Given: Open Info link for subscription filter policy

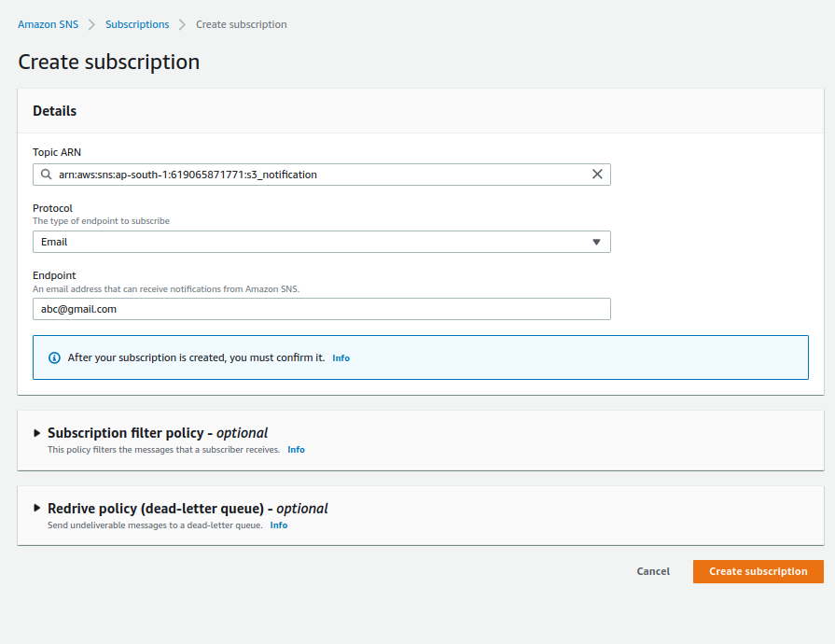Looking at the screenshot, I should pyautogui.click(x=296, y=450).
